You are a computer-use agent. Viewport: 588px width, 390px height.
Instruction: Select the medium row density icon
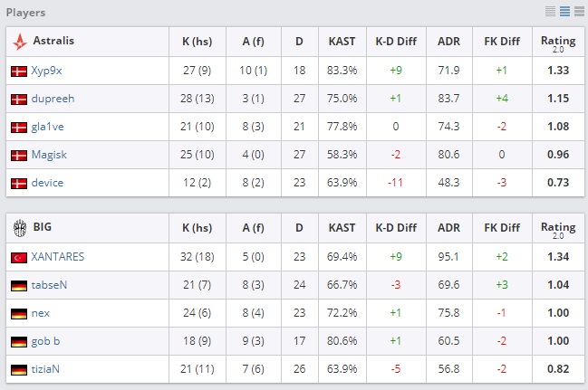pos(564,12)
